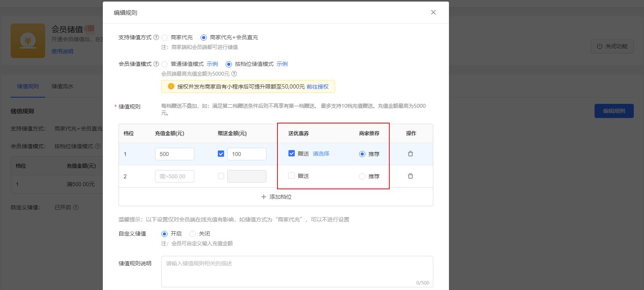644x290 pixels.
Task: Select 按档位储值模式 radio option
Action: [229, 64]
